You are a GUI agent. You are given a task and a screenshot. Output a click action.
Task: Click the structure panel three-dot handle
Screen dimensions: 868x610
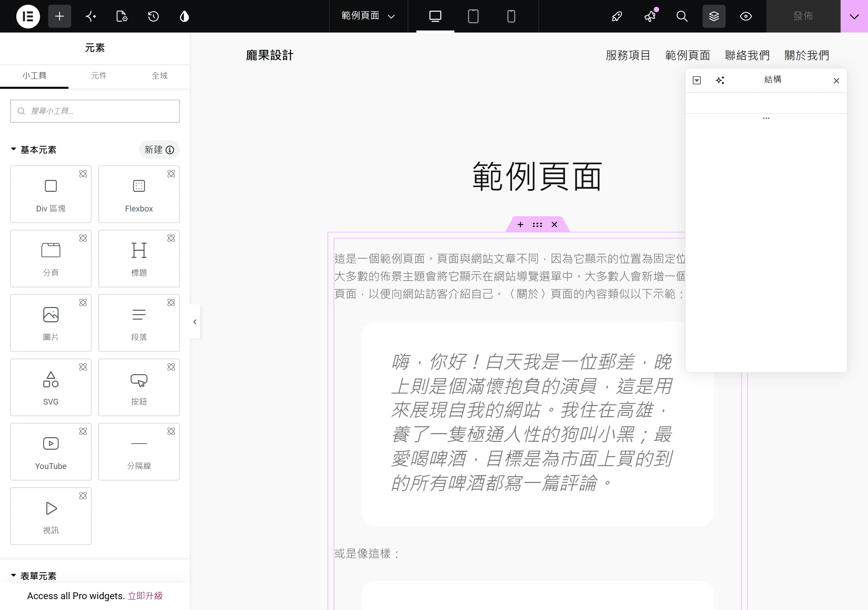(x=766, y=118)
